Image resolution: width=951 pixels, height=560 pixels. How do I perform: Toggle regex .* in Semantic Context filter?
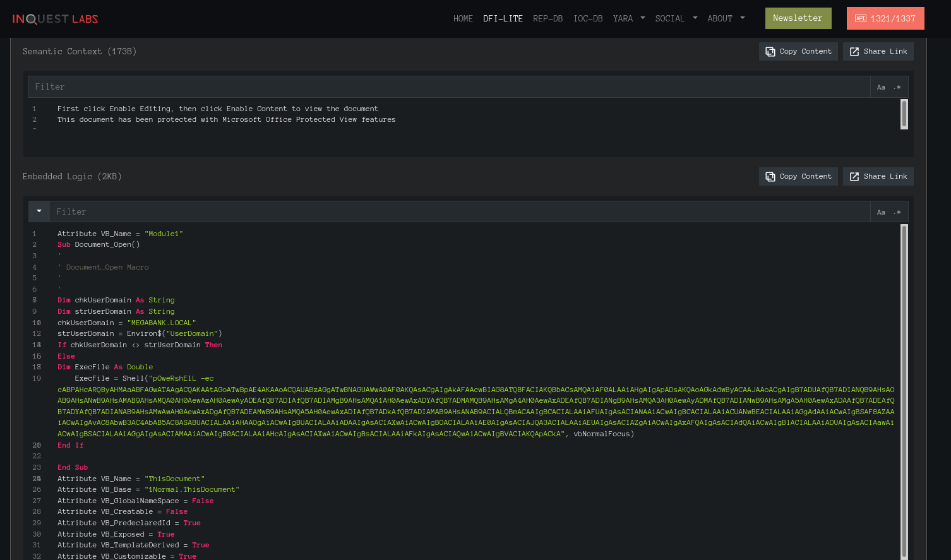pos(897,87)
